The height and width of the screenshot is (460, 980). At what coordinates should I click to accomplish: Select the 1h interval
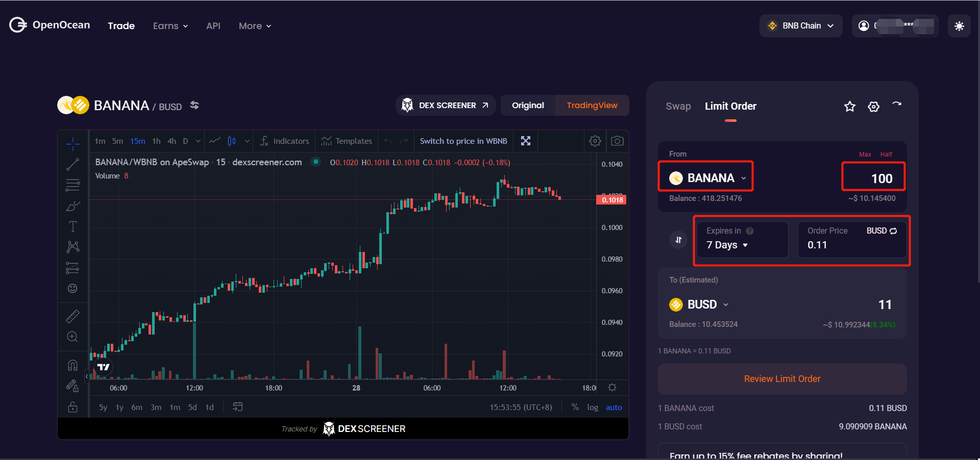click(156, 141)
